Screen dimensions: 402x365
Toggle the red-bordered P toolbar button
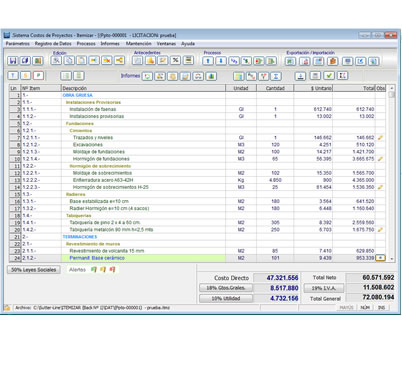pyautogui.click(x=38, y=76)
